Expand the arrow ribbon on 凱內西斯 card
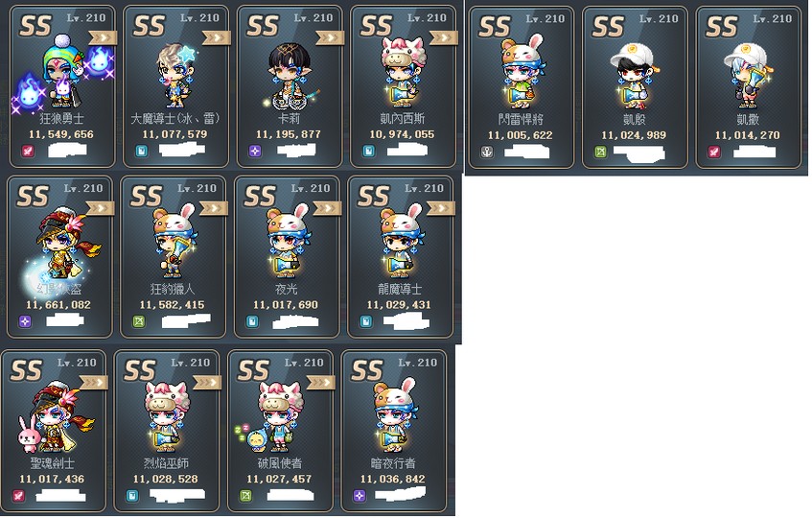Screen dimensions: 812x518 point(443,37)
